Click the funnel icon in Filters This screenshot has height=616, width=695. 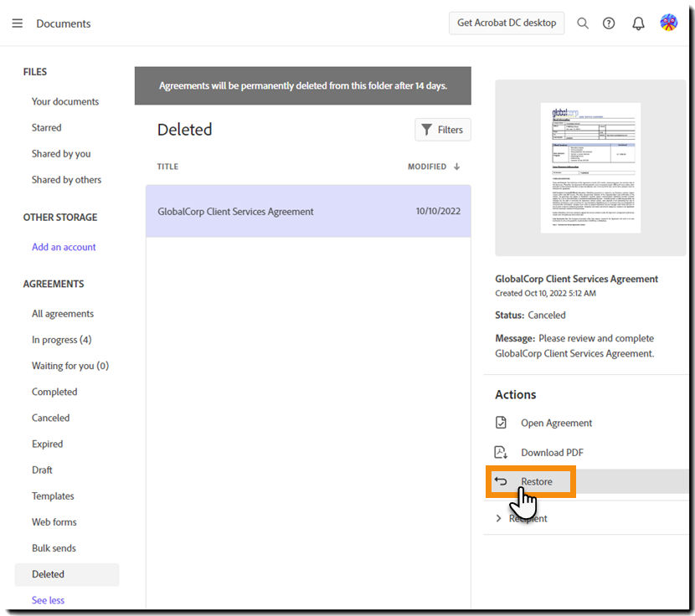point(426,130)
